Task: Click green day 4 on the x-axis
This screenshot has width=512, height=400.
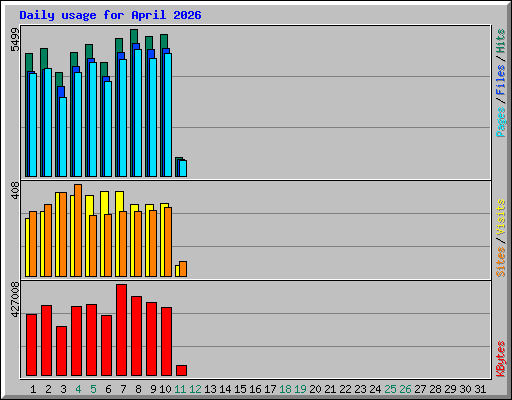Action: tap(78, 389)
